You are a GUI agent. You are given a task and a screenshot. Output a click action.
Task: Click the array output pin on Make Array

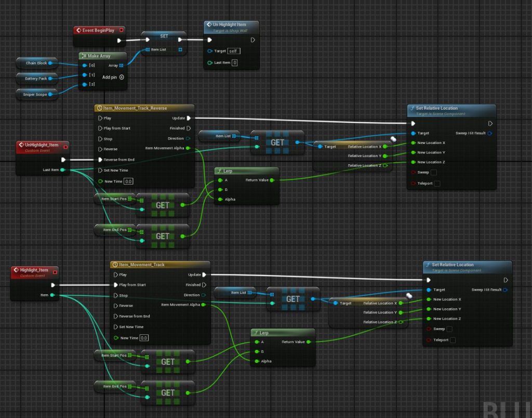[x=121, y=66]
